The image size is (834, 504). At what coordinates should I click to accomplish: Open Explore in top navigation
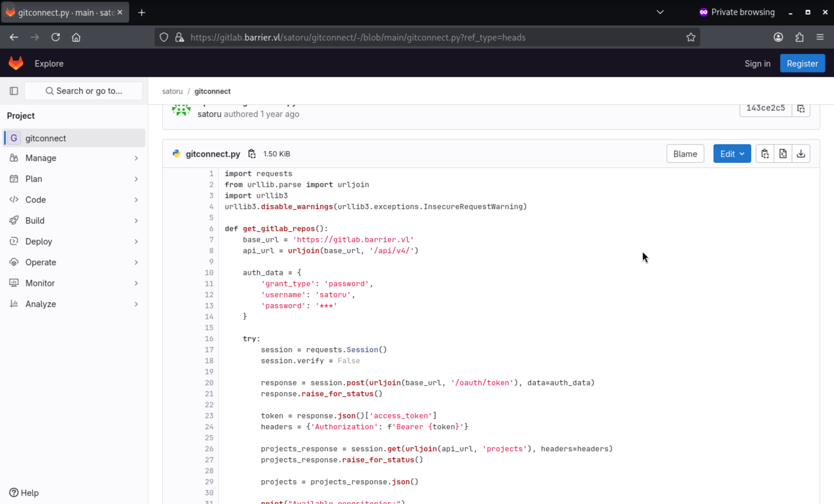(x=49, y=63)
